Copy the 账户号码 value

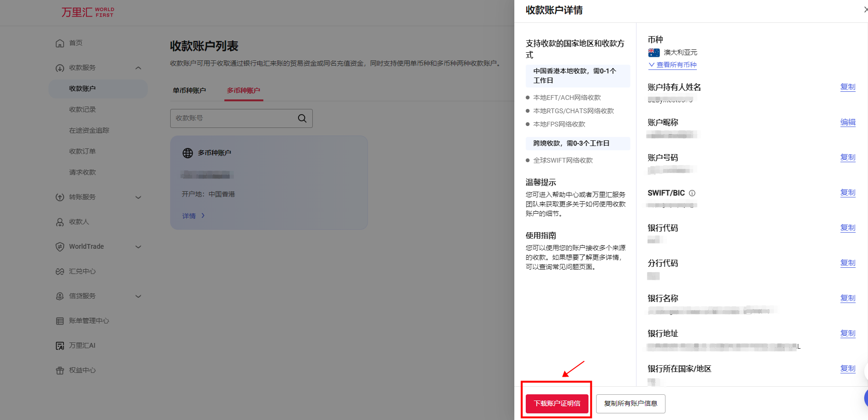pos(848,157)
